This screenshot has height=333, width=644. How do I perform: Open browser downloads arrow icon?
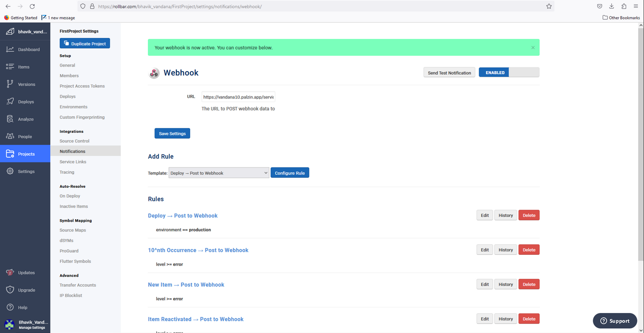click(x=612, y=6)
